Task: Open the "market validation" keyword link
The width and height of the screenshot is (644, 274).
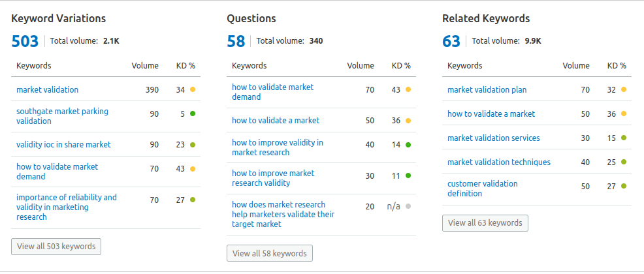Action: [x=47, y=90]
